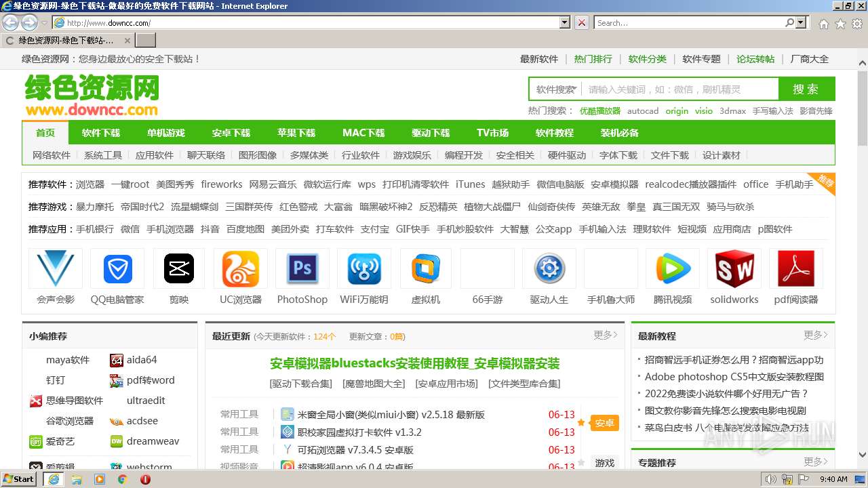Click the 绿色资源网 logo
The image size is (868, 488).
tap(92, 96)
